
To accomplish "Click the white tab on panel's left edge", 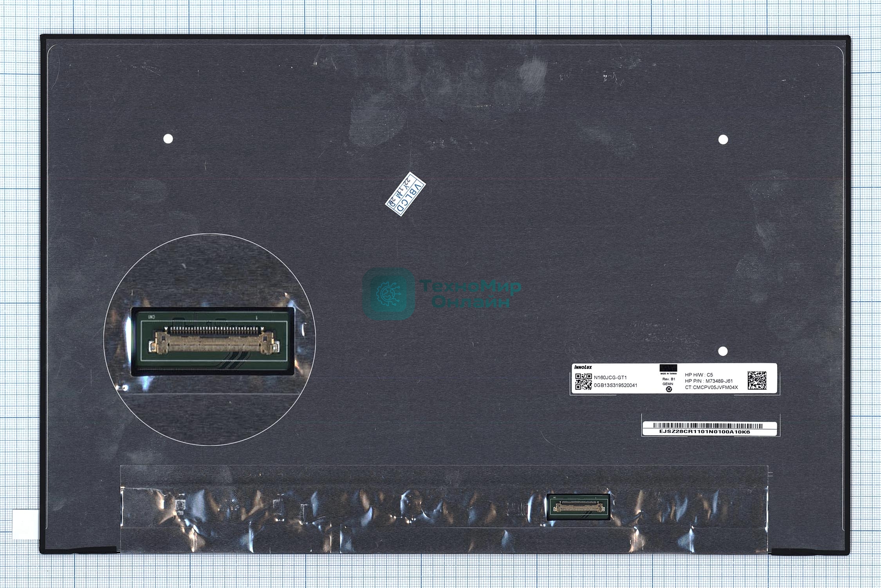I will [25, 525].
